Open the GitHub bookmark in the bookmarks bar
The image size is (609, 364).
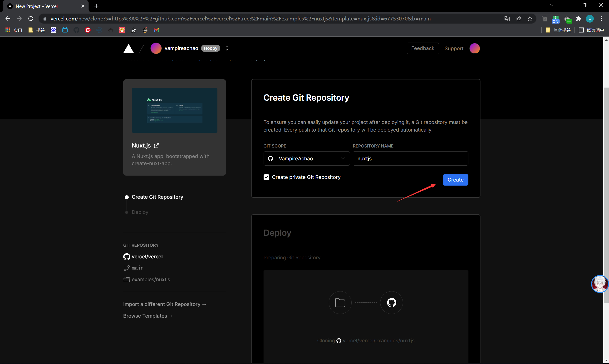(76, 30)
